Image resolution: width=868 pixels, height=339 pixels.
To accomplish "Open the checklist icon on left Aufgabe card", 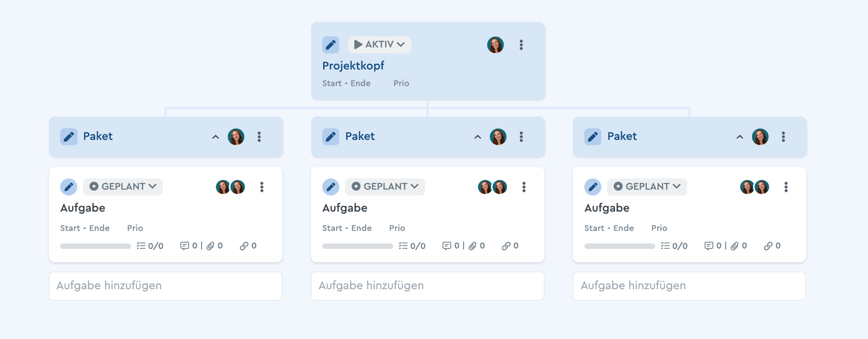I will point(141,246).
